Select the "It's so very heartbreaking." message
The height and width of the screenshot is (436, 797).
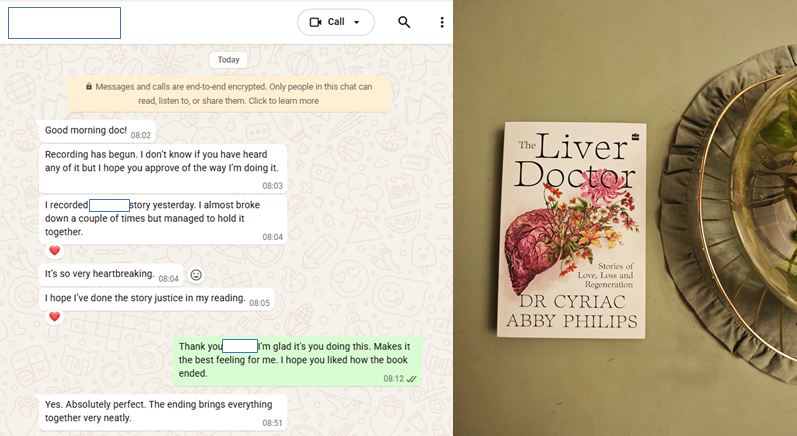coord(112,275)
